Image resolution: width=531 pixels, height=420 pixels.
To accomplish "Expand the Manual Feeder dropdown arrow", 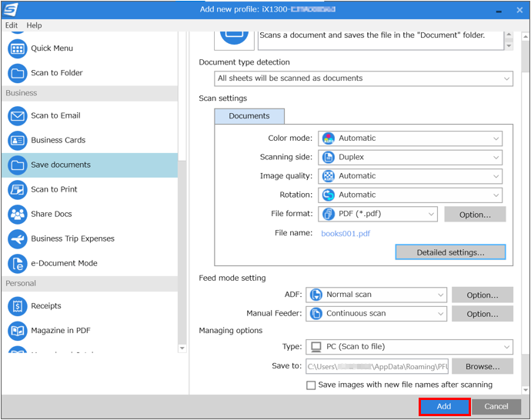I will (x=440, y=314).
